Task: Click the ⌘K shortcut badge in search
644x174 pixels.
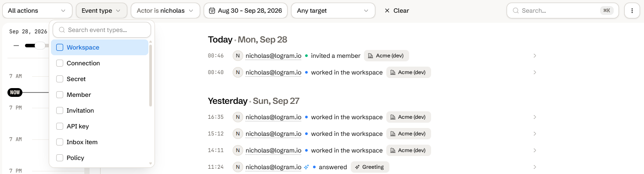Action: click(607, 11)
